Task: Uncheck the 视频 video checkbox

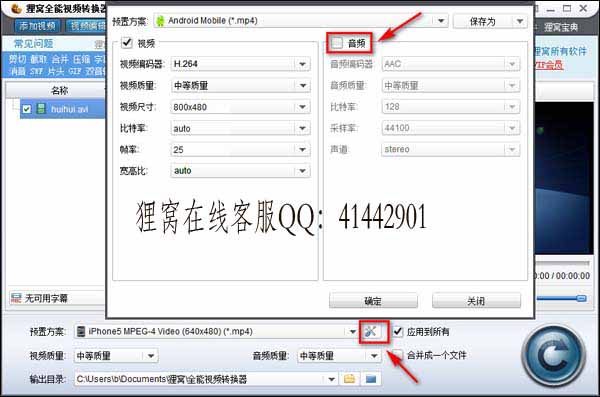Action: click(x=127, y=42)
